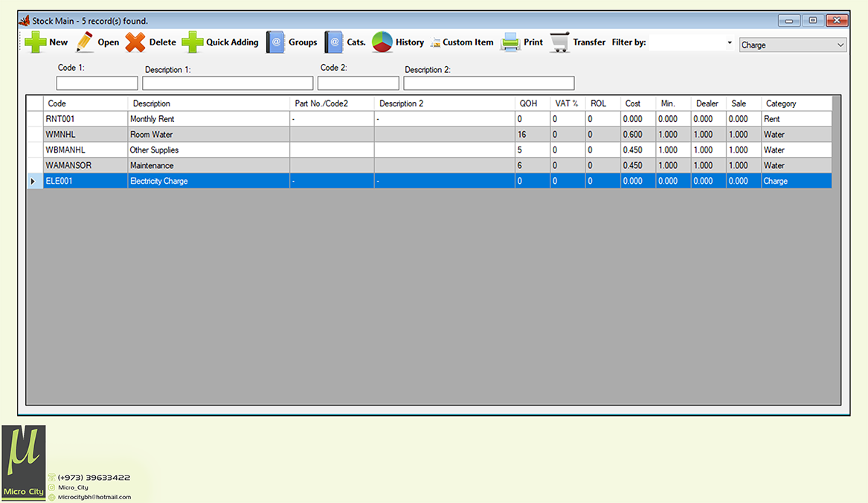
Task: Click the Stock Main title bar app icon
Action: click(x=25, y=21)
